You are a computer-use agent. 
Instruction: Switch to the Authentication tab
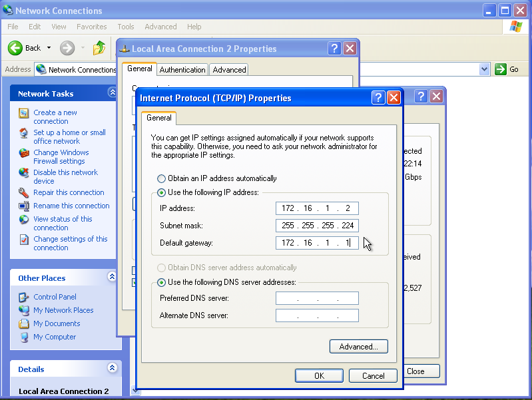(x=182, y=69)
